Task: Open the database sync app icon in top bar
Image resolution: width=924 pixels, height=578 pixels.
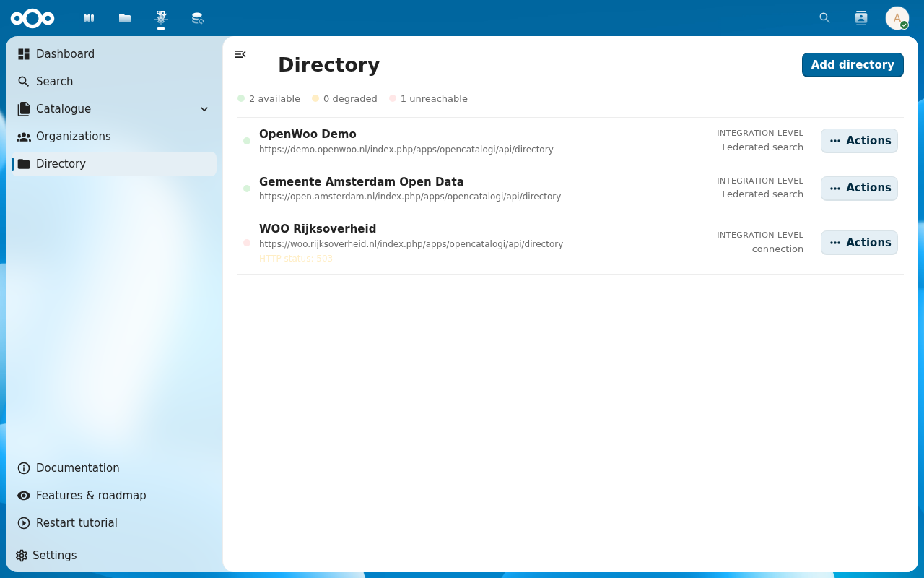Action: [197, 18]
